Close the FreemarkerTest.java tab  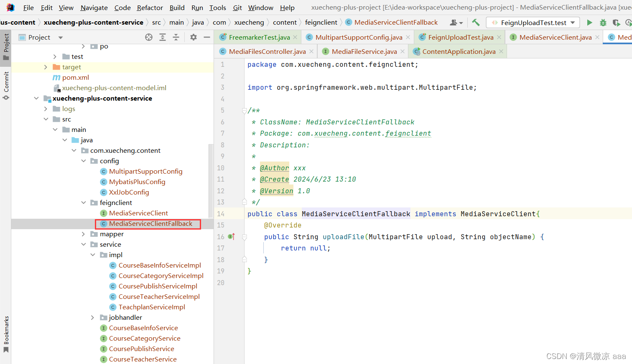coord(295,37)
